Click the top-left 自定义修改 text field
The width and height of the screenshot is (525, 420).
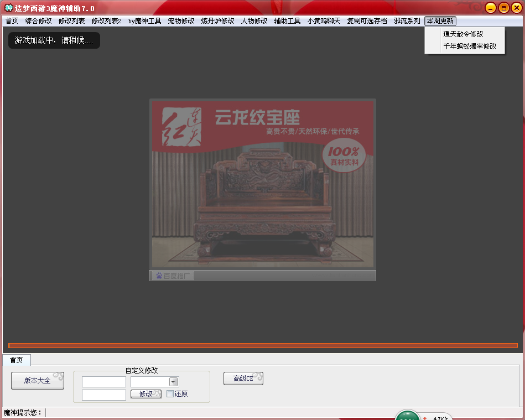click(104, 382)
